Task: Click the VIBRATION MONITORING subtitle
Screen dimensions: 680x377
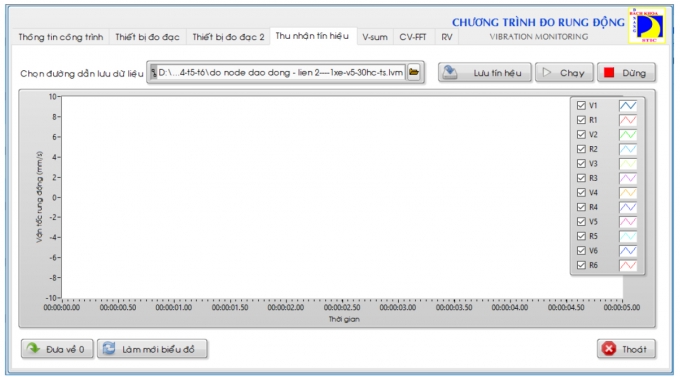Action: coord(539,37)
